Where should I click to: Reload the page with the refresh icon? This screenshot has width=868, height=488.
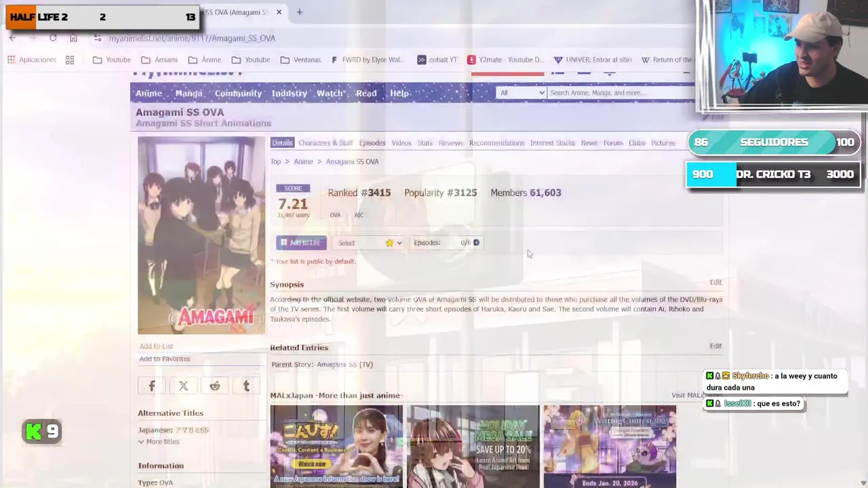pyautogui.click(x=53, y=38)
